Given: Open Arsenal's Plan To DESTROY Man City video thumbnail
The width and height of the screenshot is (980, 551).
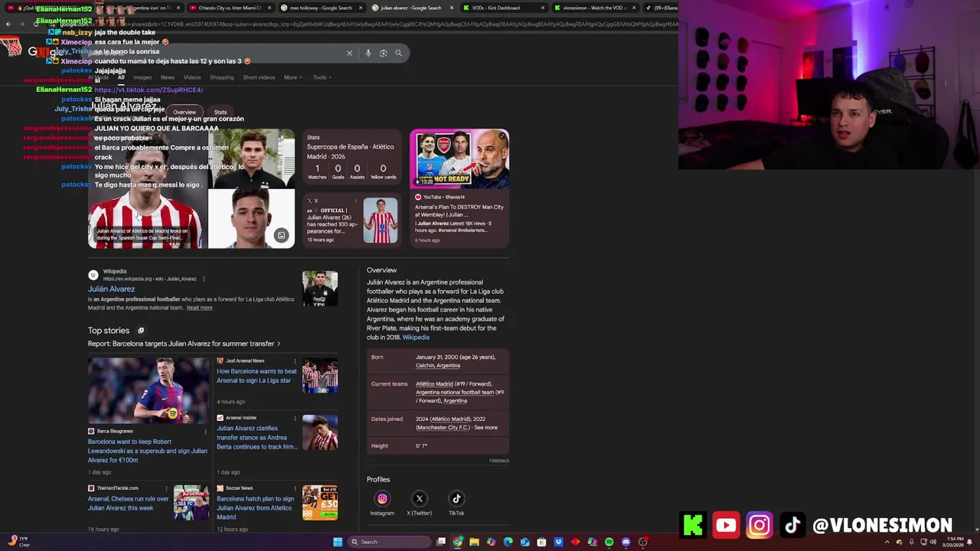Looking at the screenshot, I should (459, 158).
